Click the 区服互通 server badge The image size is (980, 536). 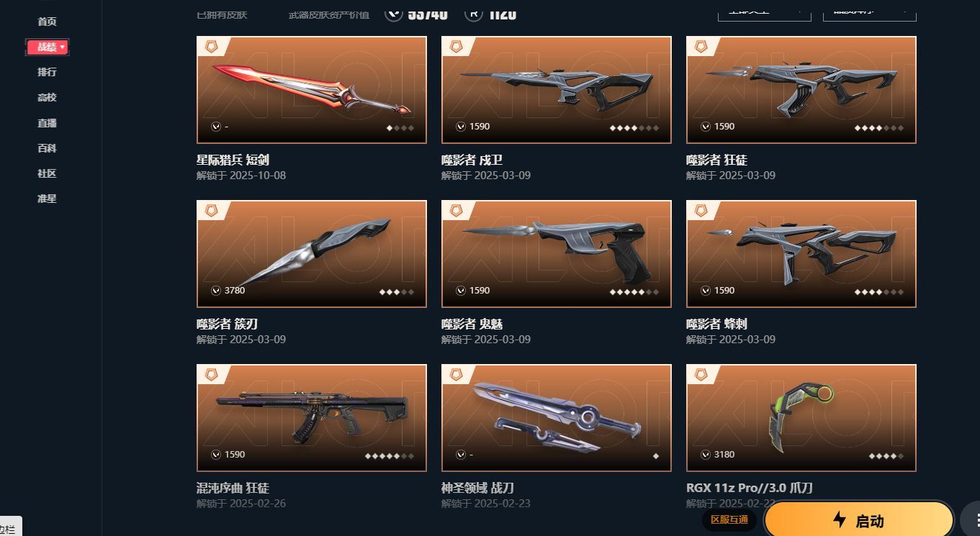tap(729, 519)
